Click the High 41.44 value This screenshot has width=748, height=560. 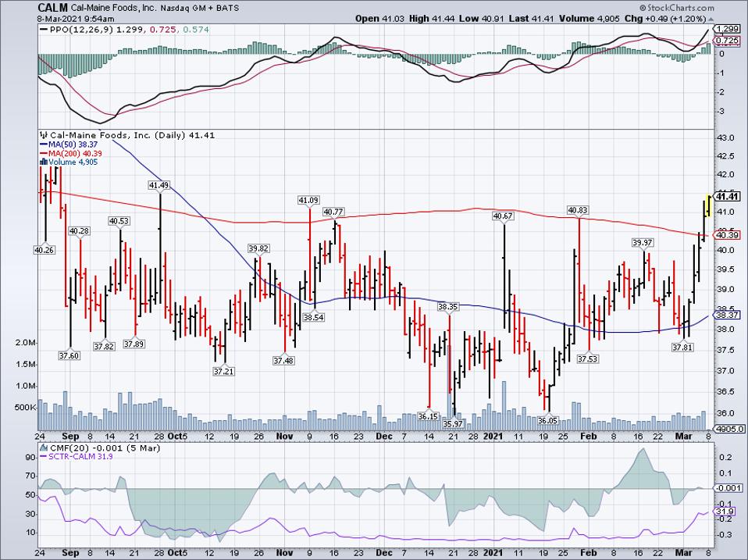click(432, 19)
